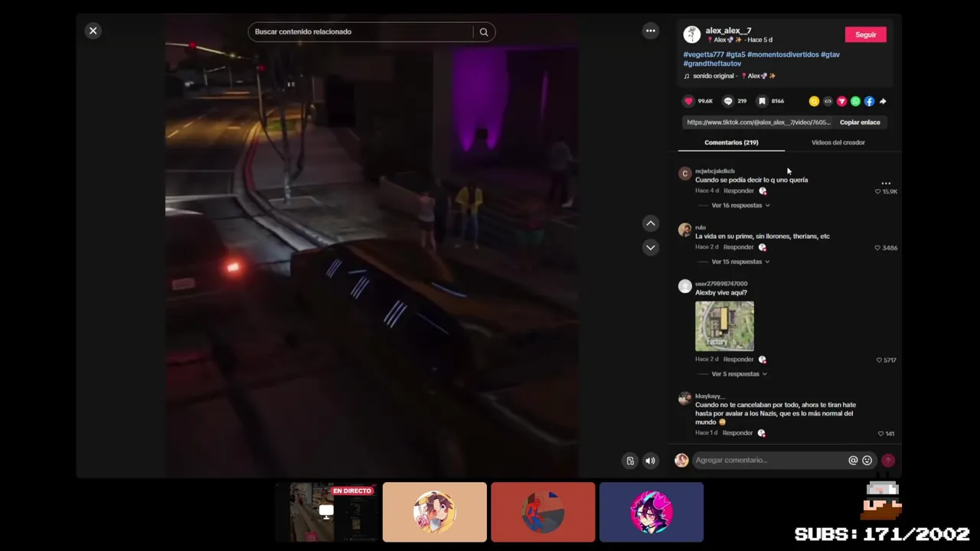Reply to the ncjwbcjakdkcb comment
Image resolution: width=980 pixels, height=551 pixels.
pyautogui.click(x=738, y=191)
